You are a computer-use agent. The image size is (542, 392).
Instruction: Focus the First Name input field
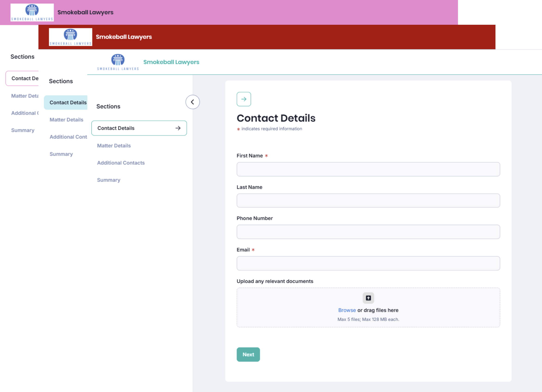tap(368, 169)
